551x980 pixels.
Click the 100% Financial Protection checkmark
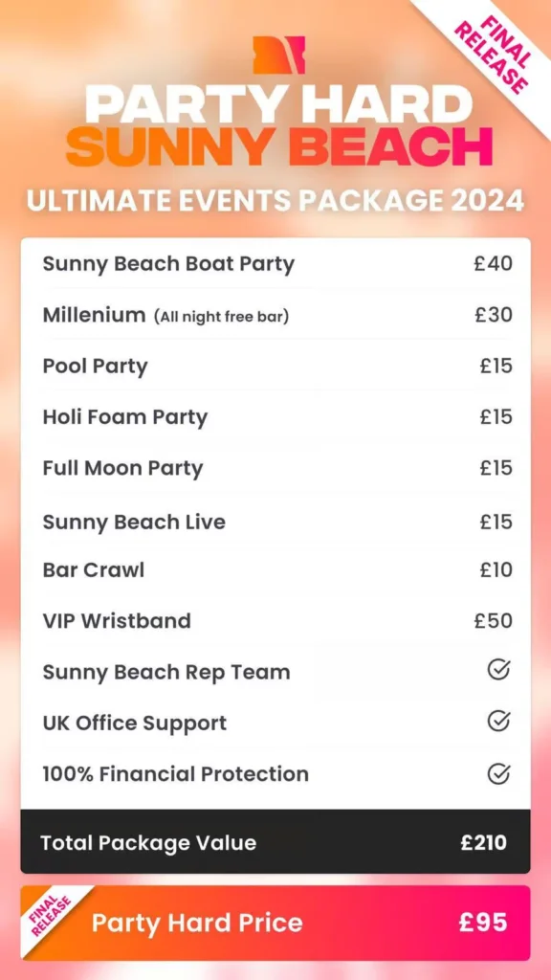click(x=498, y=773)
